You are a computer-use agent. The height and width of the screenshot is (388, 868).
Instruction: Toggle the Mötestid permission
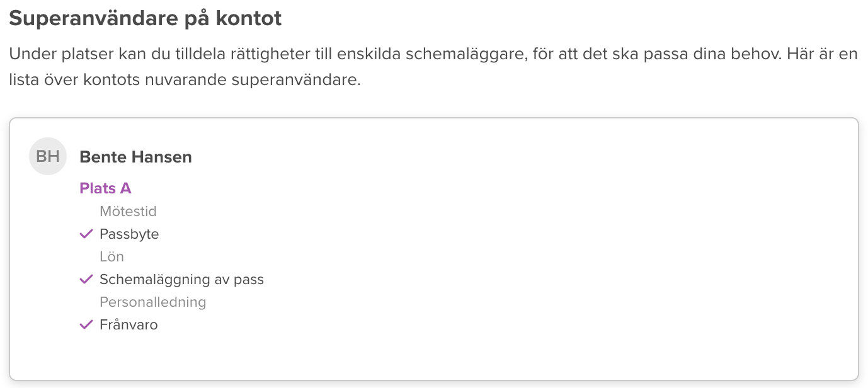[x=128, y=212]
